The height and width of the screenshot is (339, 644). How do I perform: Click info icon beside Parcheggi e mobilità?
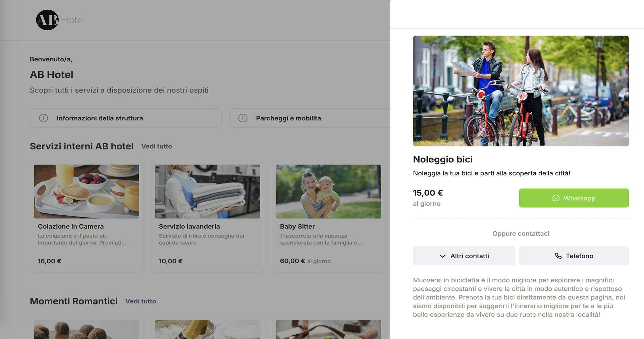coord(243,118)
